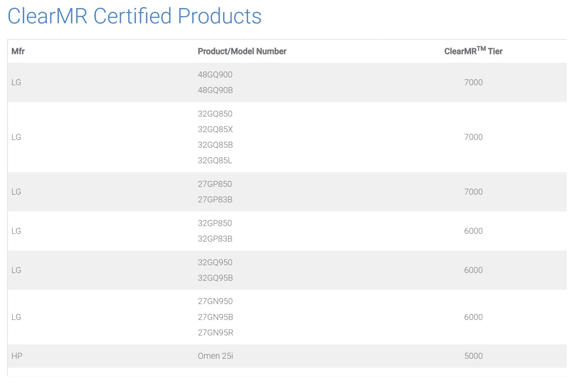
Task: Select model 48GQ900
Action: point(215,74)
